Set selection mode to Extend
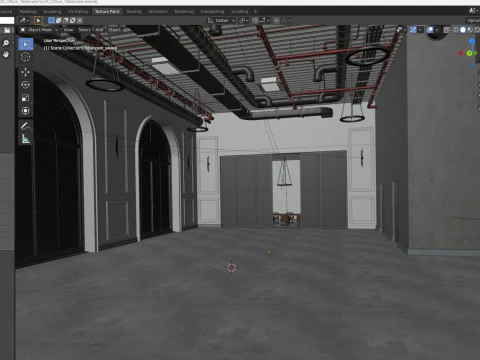This screenshot has height=360, width=480. click(58, 21)
